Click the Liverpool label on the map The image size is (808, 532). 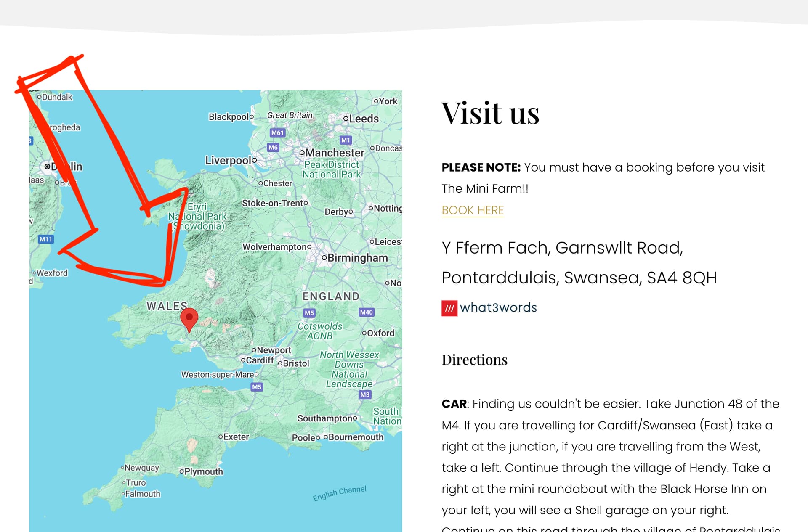click(x=228, y=160)
